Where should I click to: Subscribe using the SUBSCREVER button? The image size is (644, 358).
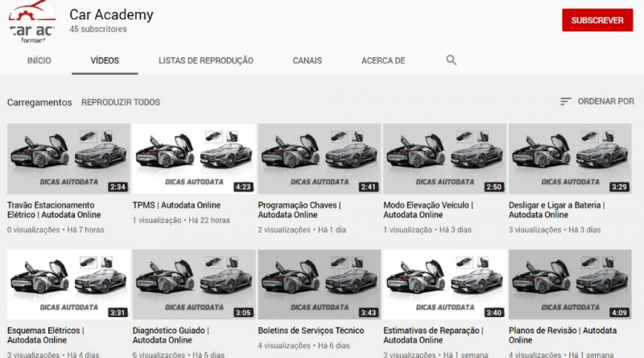pos(597,20)
